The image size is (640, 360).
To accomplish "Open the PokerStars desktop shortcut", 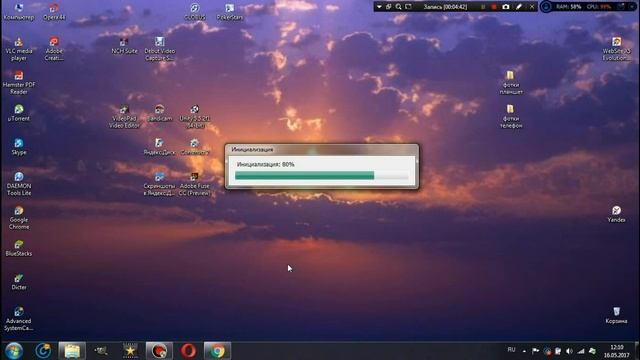I will click(x=230, y=11).
